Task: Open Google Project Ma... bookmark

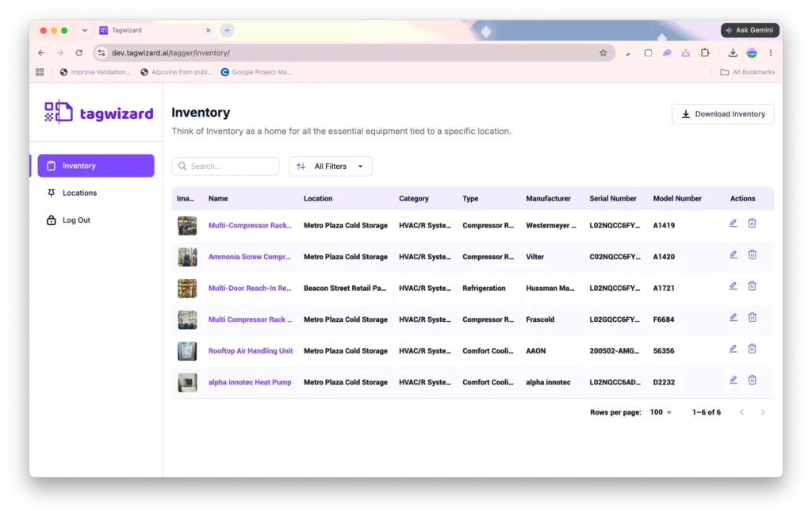Action: (256, 72)
